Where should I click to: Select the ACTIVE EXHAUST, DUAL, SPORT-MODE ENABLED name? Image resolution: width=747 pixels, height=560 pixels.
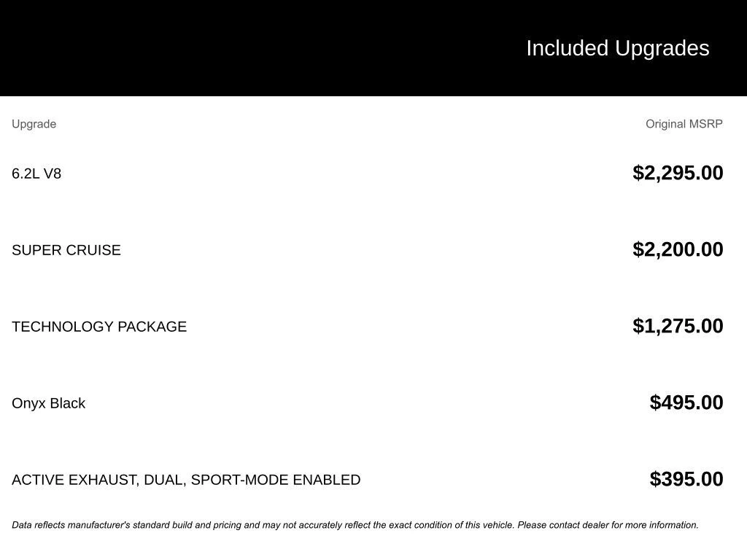tap(186, 480)
